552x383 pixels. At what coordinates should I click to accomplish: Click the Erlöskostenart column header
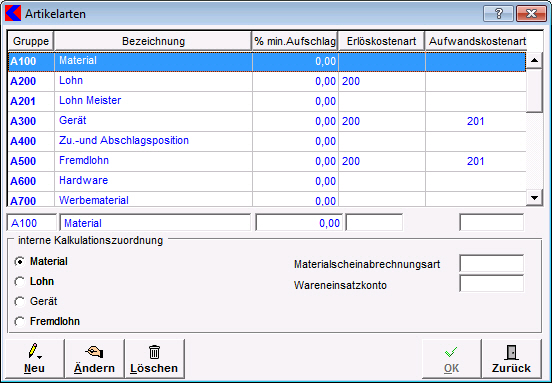[x=381, y=41]
